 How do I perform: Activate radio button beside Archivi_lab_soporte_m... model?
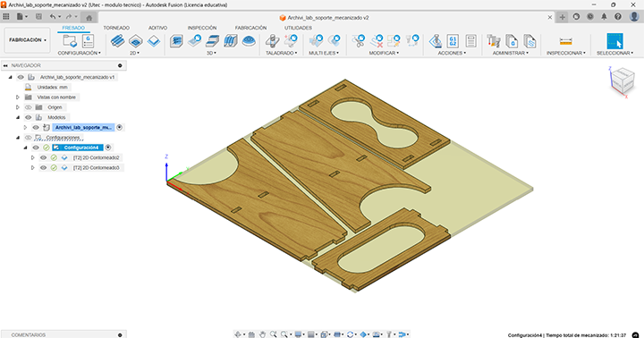[120, 127]
